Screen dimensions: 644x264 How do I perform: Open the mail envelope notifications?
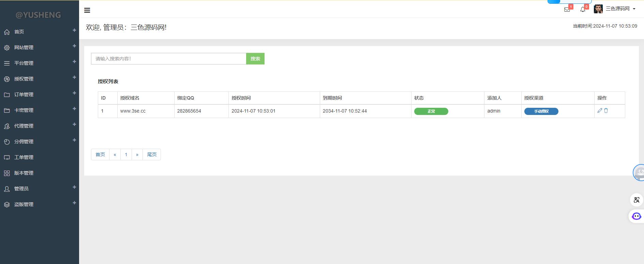point(567,9)
